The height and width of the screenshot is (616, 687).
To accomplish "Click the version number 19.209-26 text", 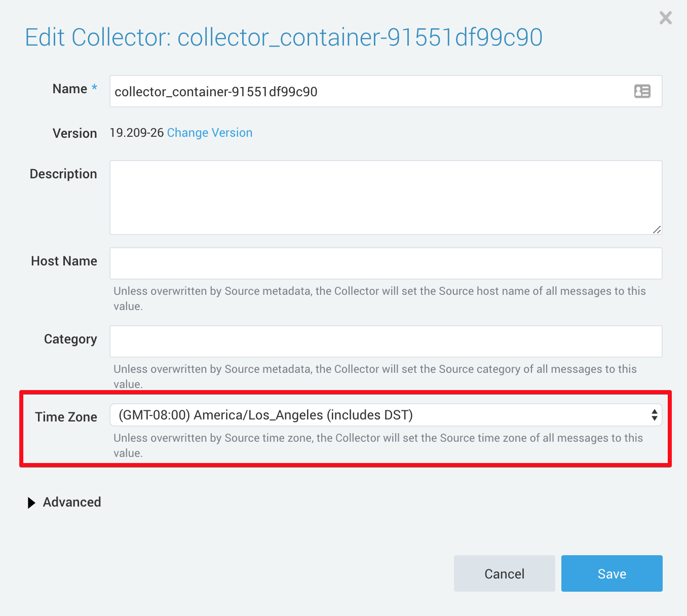I will 137,133.
